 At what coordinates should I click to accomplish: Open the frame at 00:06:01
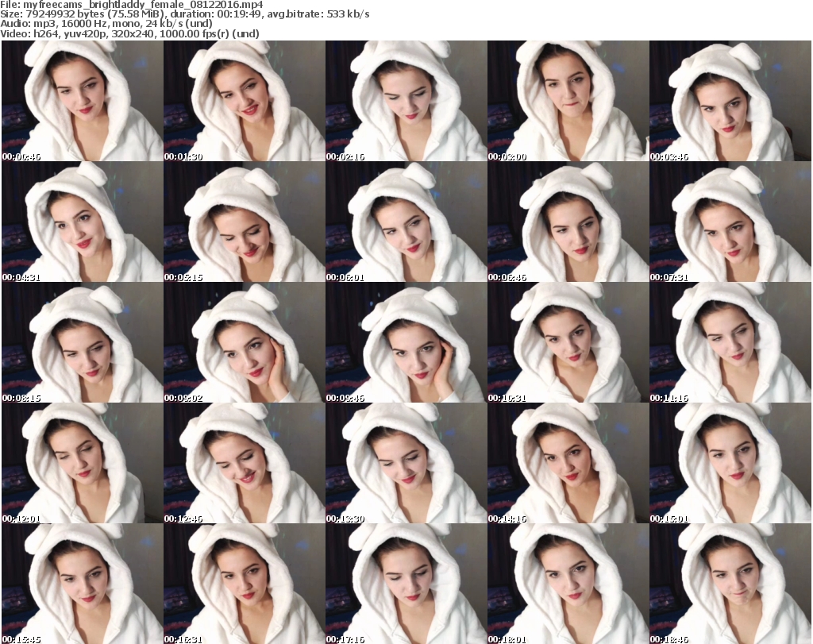click(x=406, y=222)
